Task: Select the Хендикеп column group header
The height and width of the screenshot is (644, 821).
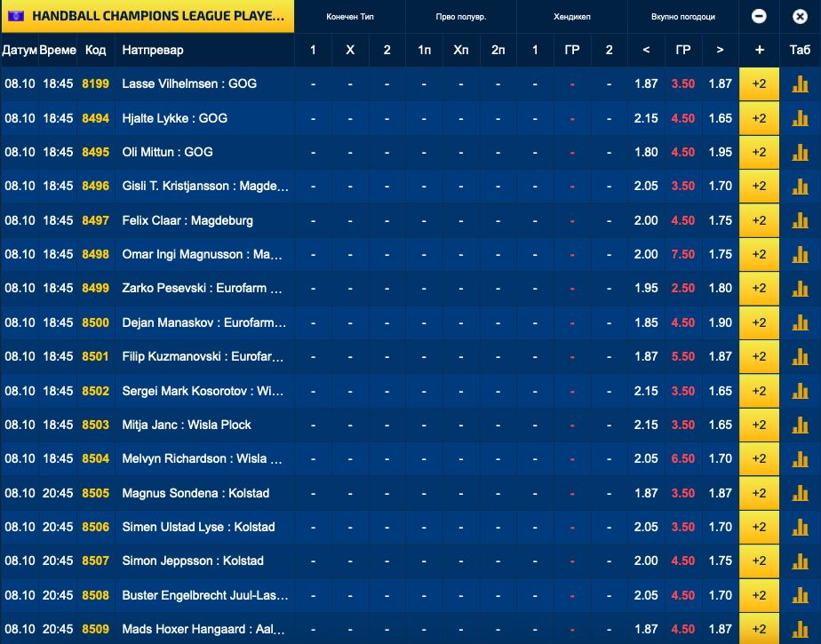Action: [571, 17]
